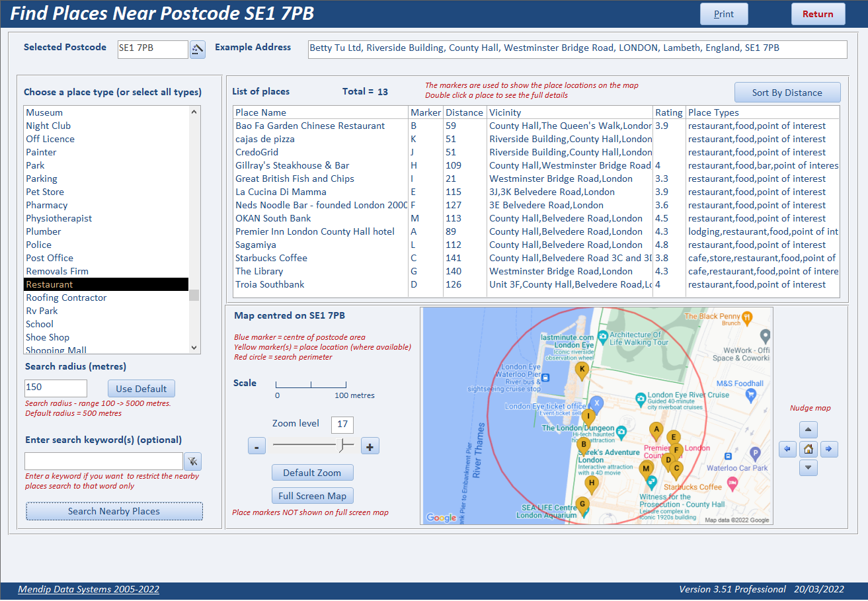Click the postcode lookup icon beside SE1 7PB
This screenshot has height=601, width=868.
coord(198,50)
